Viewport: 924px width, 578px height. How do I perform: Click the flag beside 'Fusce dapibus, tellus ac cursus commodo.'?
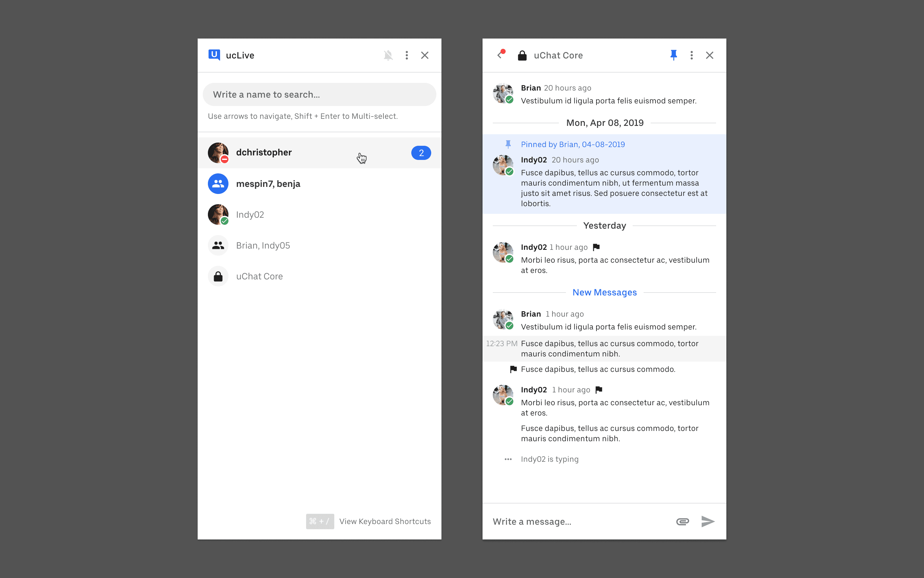tap(513, 369)
